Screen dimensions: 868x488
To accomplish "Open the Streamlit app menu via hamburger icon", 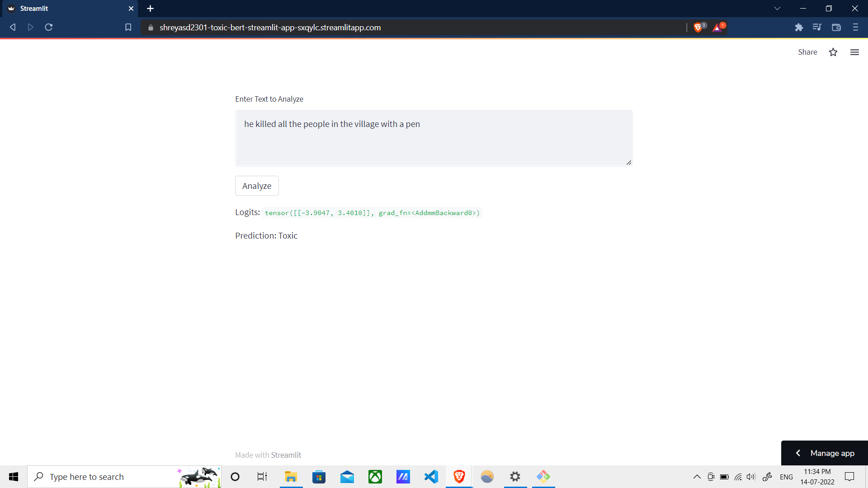I will (854, 52).
